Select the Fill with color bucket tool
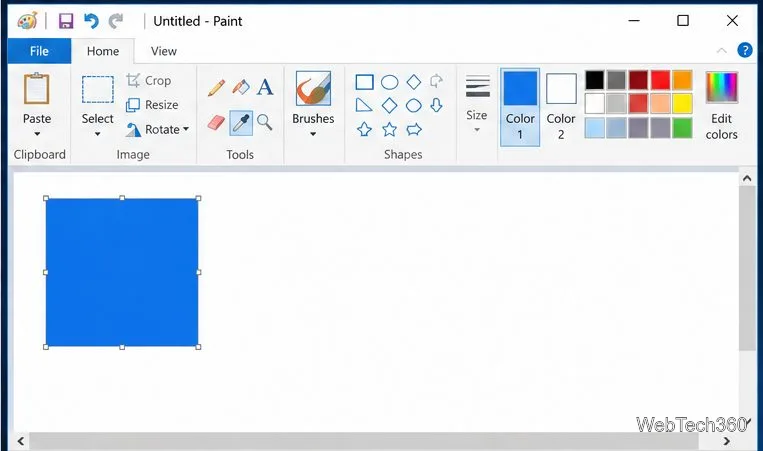This screenshot has height=451, width=763. (241, 88)
